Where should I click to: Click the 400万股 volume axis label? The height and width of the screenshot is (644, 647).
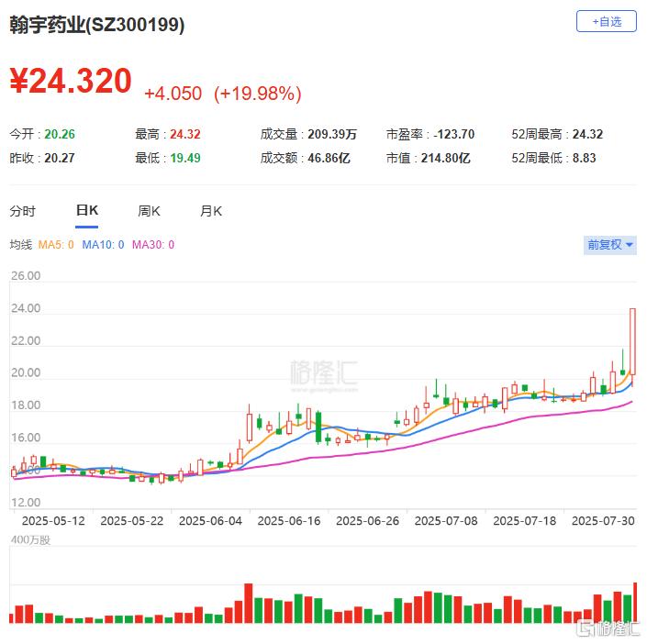point(30,540)
